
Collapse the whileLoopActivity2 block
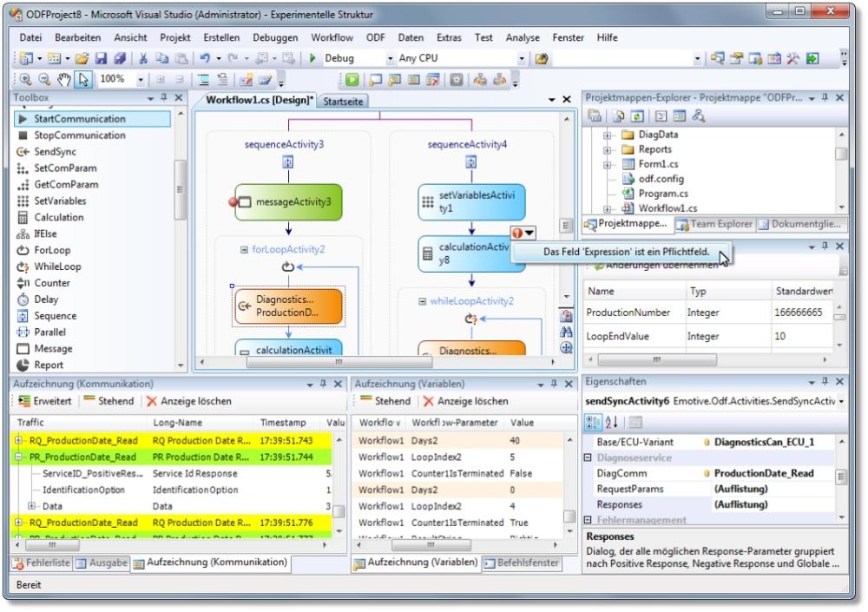423,302
